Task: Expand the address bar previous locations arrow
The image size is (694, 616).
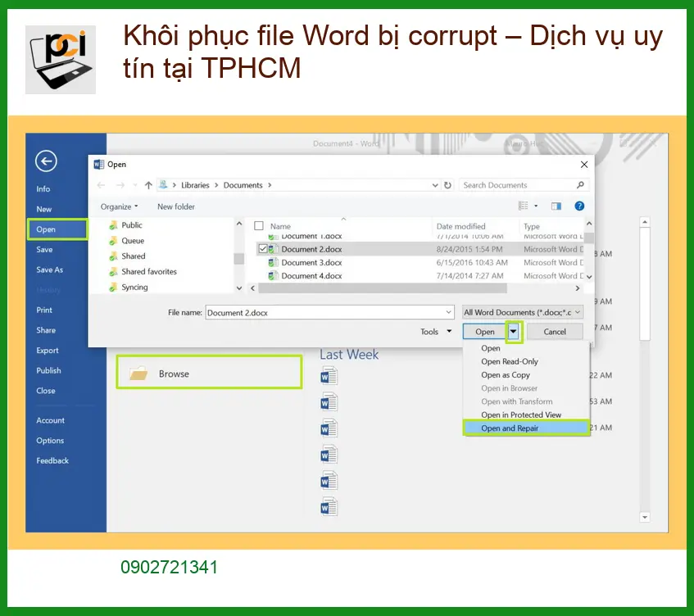Action: pyautogui.click(x=435, y=185)
